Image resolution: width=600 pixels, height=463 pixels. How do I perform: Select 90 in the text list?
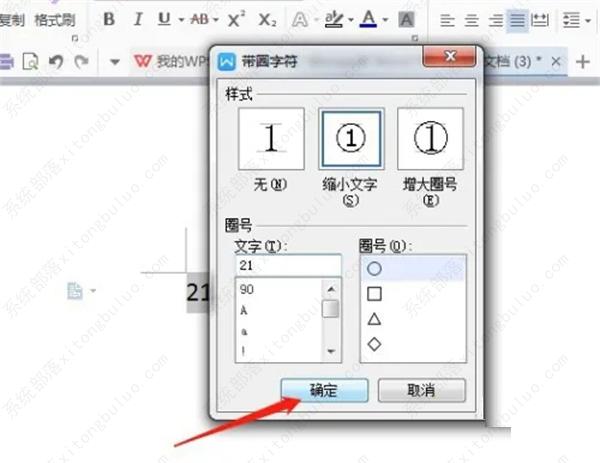(246, 289)
